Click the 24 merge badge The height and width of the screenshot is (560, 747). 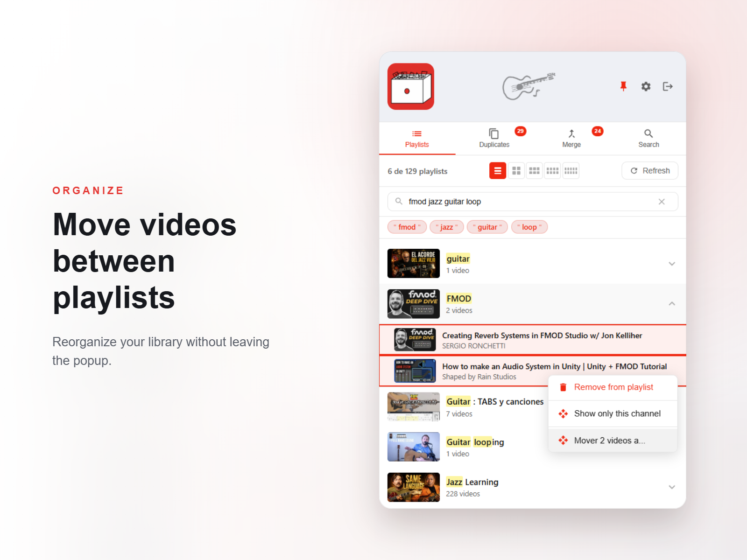pyautogui.click(x=598, y=131)
